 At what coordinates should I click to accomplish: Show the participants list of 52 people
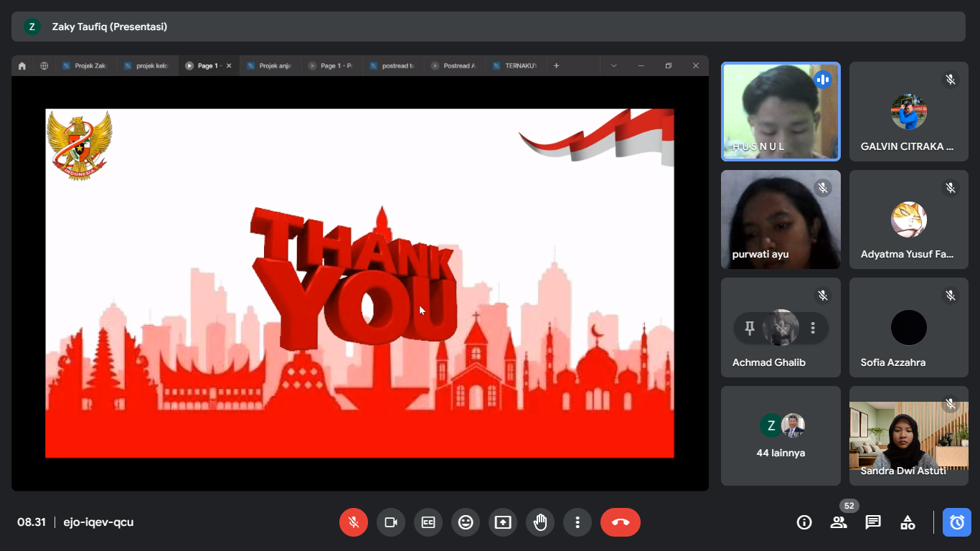(x=839, y=522)
